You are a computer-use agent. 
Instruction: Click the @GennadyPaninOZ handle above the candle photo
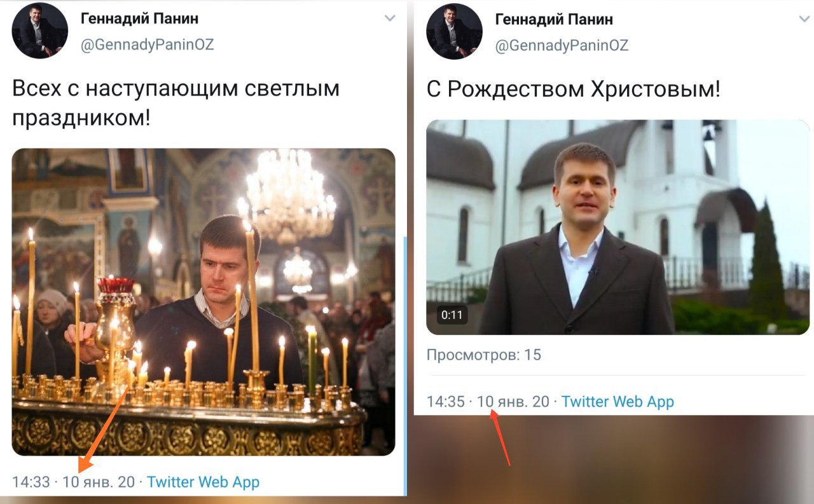click(147, 44)
